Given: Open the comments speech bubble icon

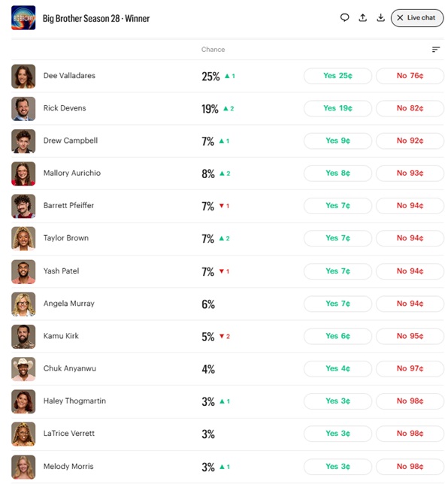Looking at the screenshot, I should click(x=344, y=18).
